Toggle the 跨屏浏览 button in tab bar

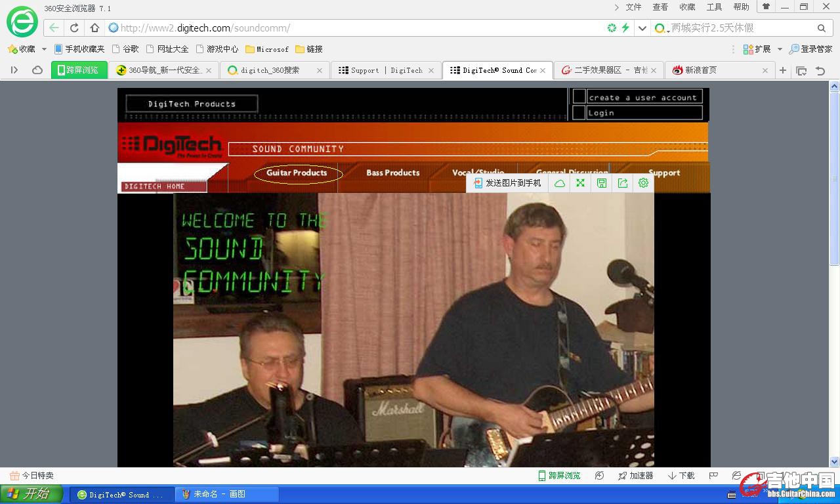[x=79, y=70]
